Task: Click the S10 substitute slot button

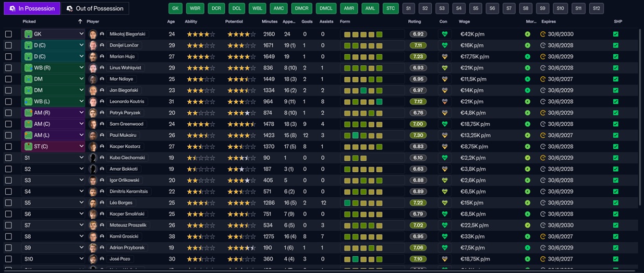Action: pos(560,8)
